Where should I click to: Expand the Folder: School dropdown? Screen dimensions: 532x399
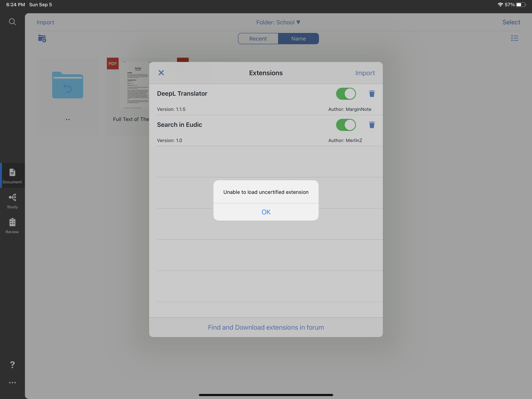point(278,22)
